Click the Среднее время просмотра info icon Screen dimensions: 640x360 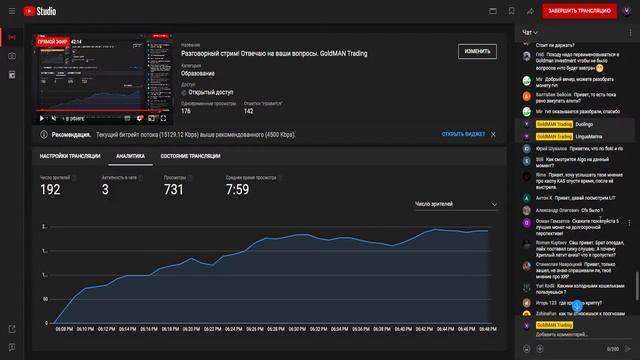280,178
